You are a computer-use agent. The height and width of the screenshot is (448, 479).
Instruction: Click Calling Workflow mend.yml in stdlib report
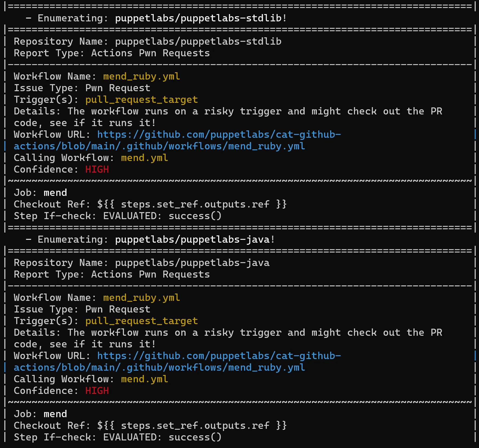(145, 158)
